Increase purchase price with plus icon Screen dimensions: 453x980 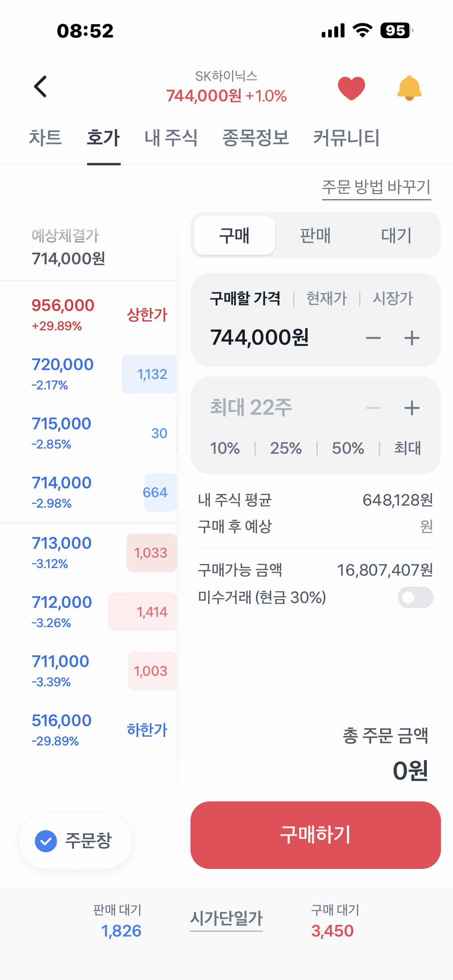click(412, 338)
